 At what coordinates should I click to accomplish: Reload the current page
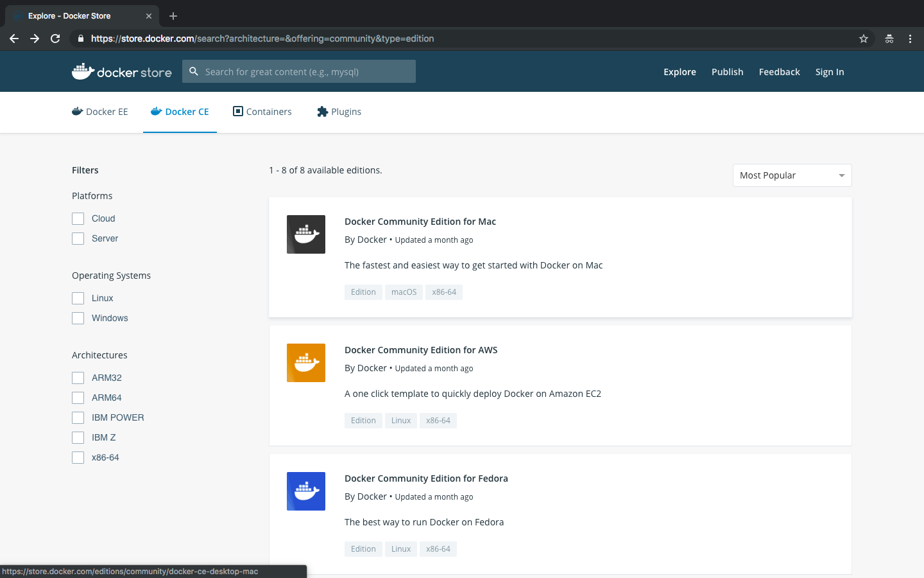(x=55, y=39)
